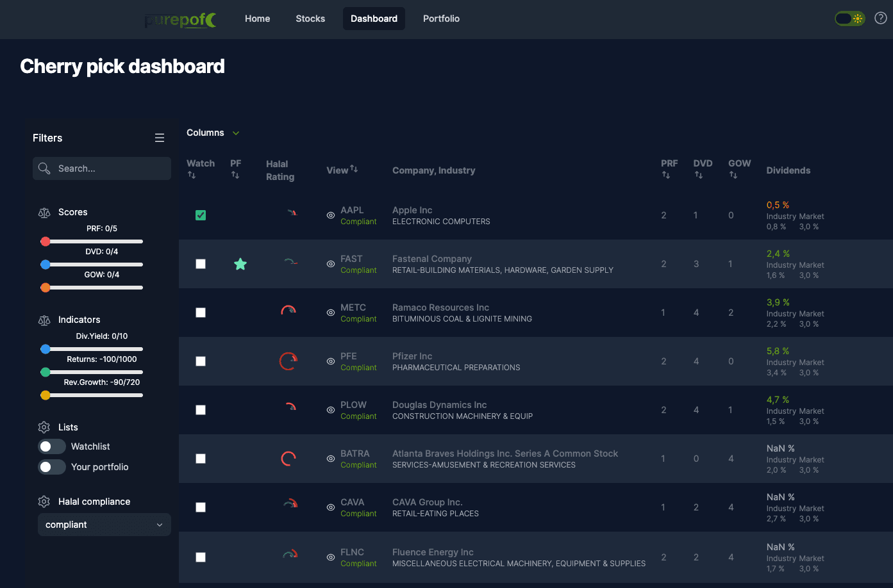
Task: Check the FAST watch checkbox
Action: (x=201, y=264)
